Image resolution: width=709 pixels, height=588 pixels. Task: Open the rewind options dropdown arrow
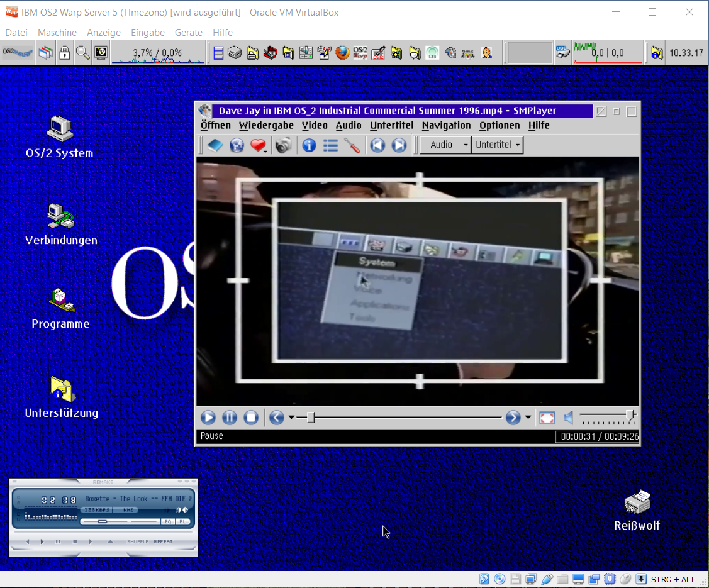(x=292, y=418)
